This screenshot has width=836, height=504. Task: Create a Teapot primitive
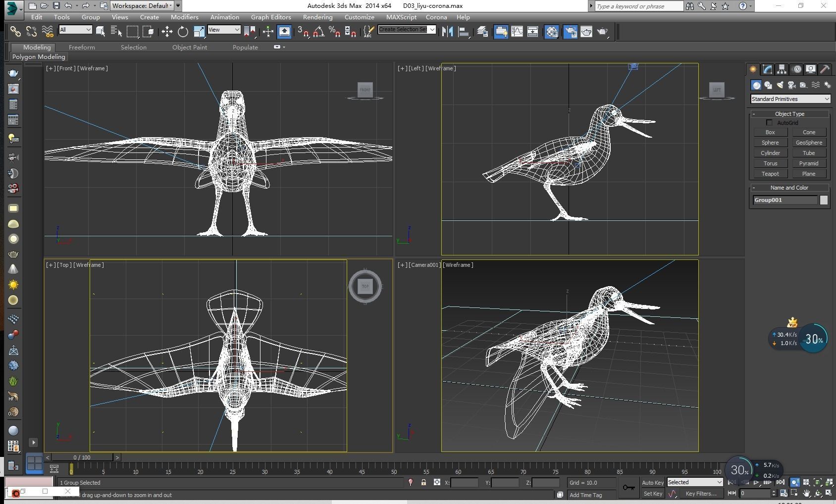tap(770, 174)
